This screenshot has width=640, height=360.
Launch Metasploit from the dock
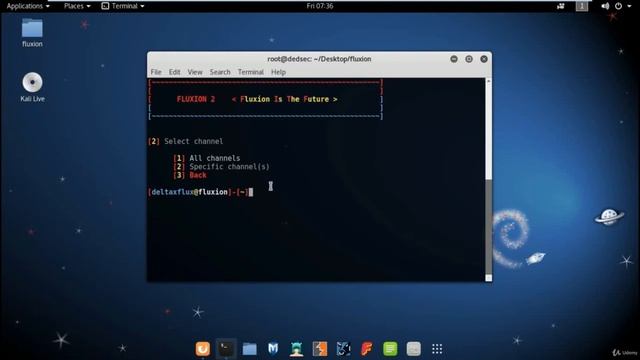pyautogui.click(x=273, y=349)
